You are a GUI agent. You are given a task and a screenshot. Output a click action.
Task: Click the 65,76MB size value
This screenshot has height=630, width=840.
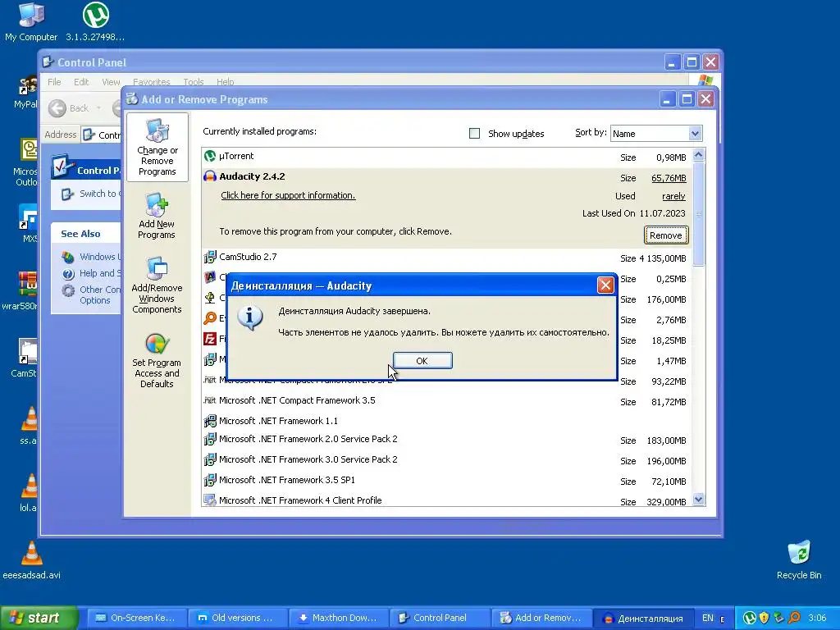pos(669,178)
